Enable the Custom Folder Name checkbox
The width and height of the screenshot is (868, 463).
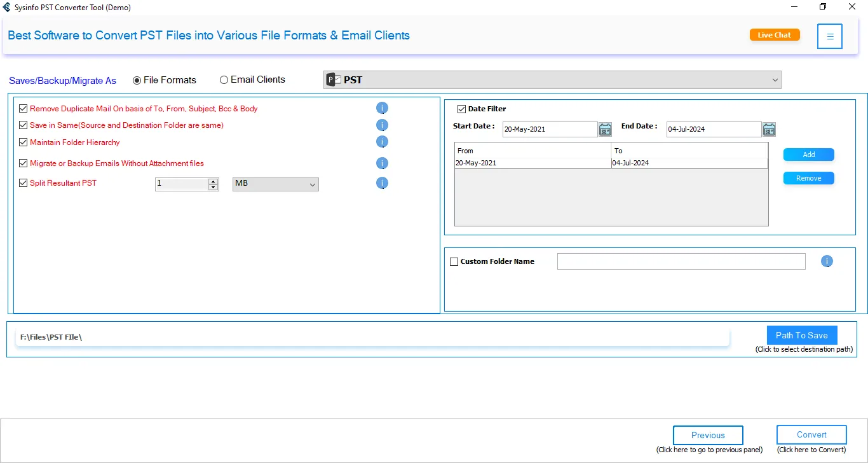click(x=454, y=261)
